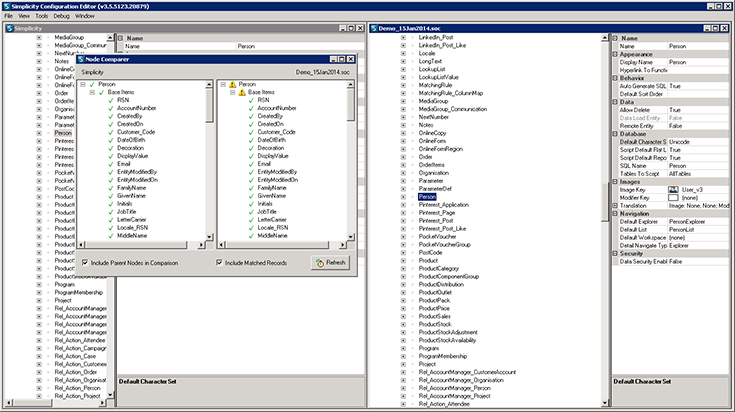Click the Node Comparer window icon
735x412 pixels.
(x=81, y=59)
